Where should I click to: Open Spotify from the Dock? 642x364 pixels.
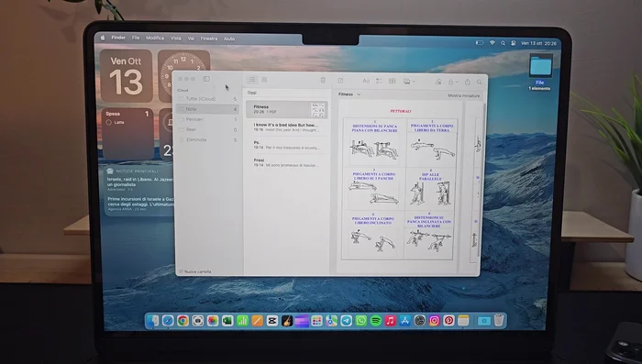pos(376,321)
